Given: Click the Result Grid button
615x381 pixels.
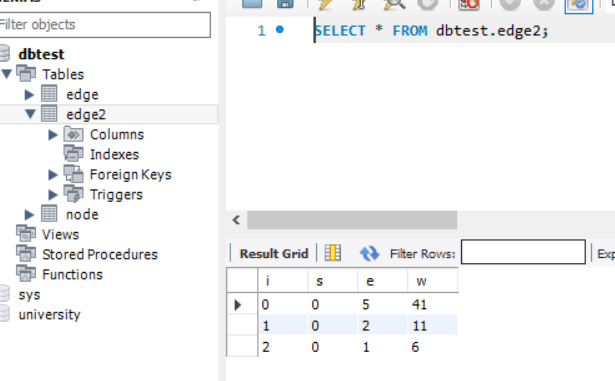Looking at the screenshot, I should (274, 254).
